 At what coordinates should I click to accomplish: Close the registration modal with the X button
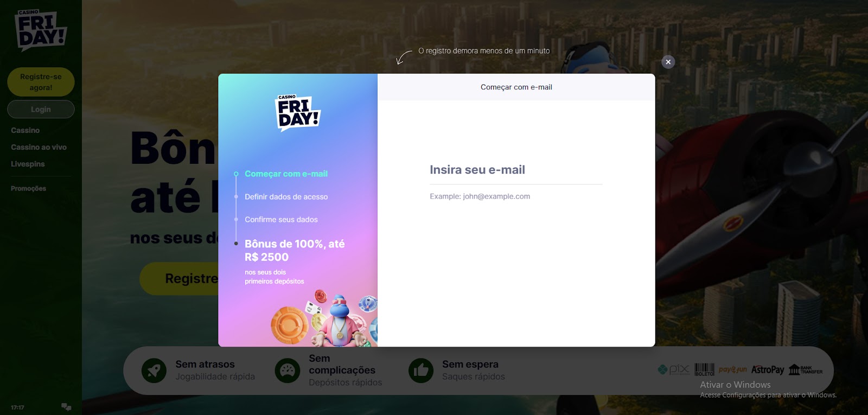tap(668, 62)
